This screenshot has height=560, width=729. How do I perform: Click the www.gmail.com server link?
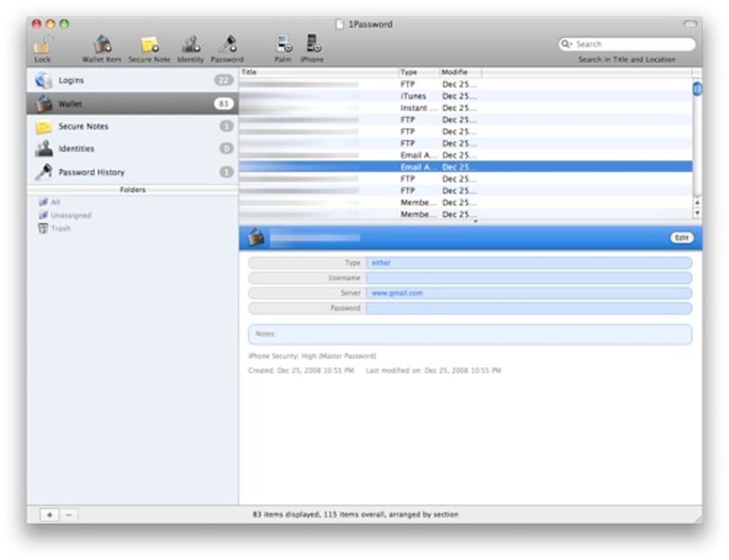[397, 293]
